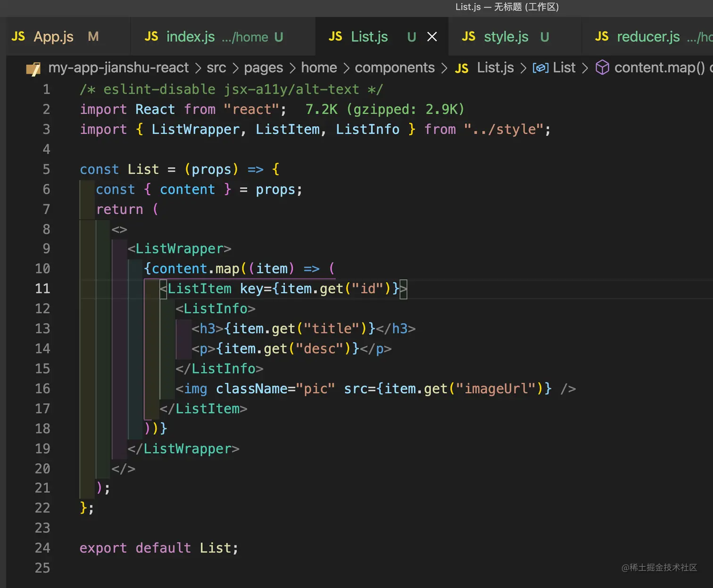Click the closing </ListItem> tag on line 17
Image resolution: width=713 pixels, height=588 pixels.
point(203,408)
